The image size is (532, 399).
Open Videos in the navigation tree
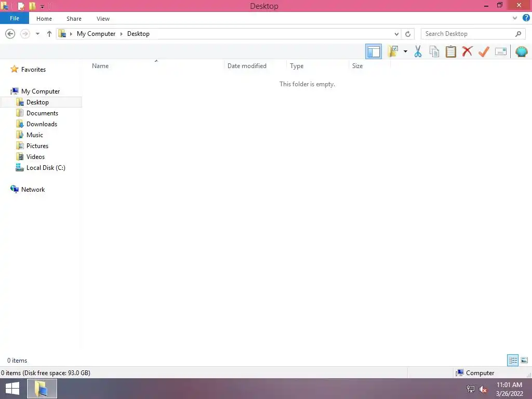click(35, 156)
